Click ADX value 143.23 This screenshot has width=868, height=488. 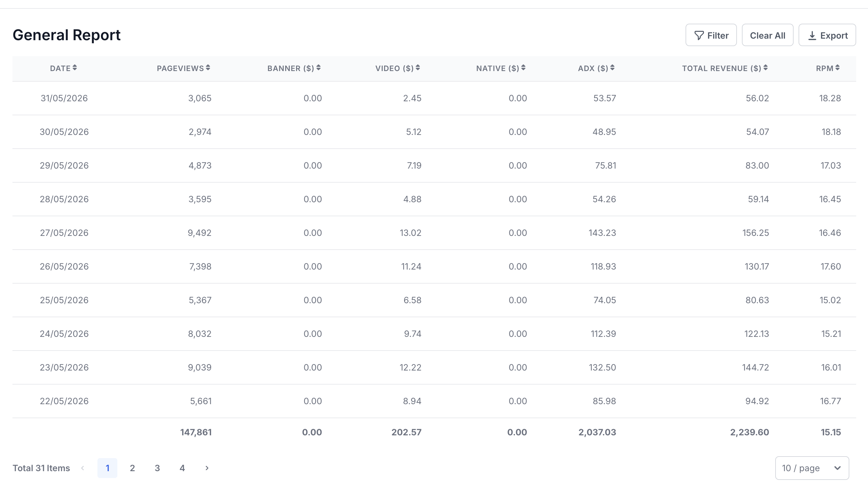click(602, 233)
